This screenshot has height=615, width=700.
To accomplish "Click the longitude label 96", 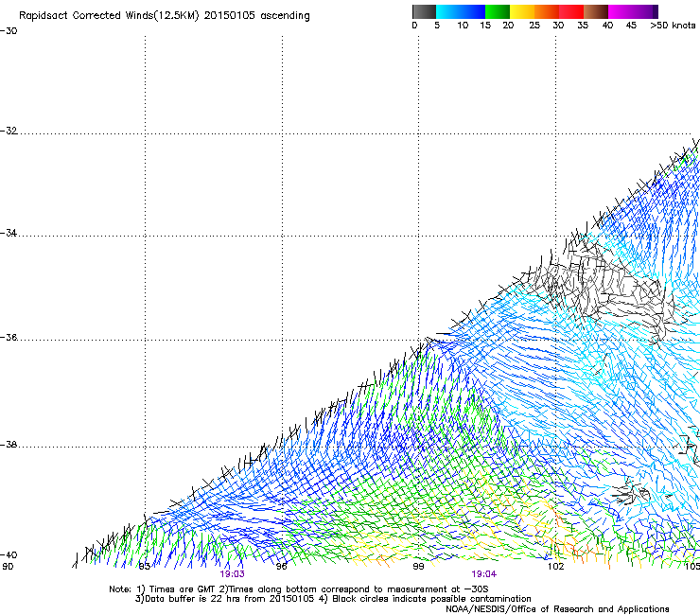I will click(x=281, y=567).
